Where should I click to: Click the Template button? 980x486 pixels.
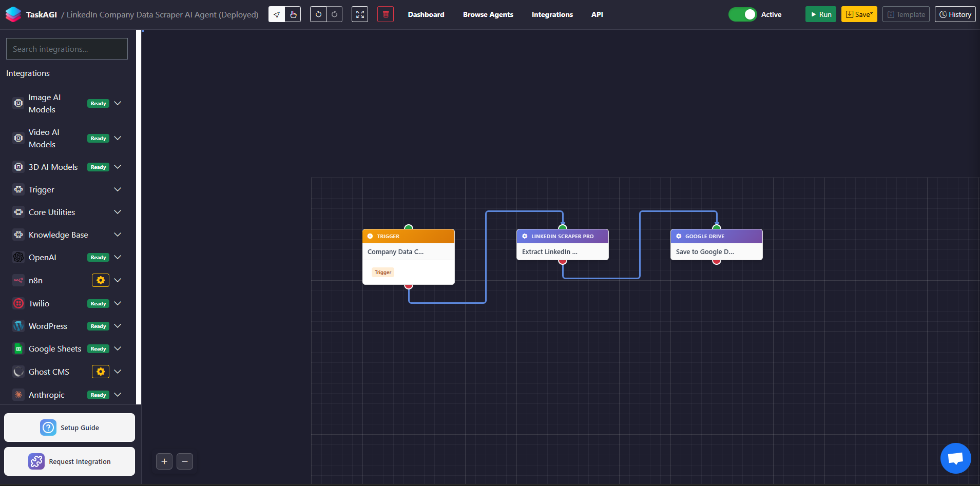tap(906, 14)
